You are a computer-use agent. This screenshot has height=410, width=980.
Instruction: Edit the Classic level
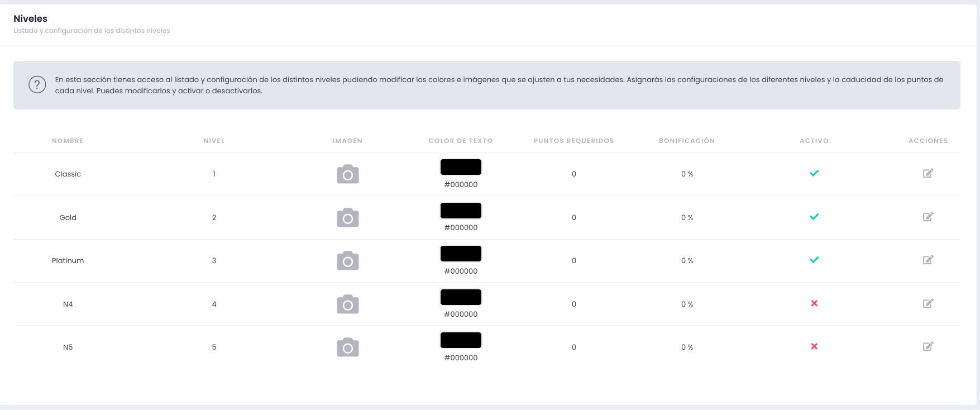(928, 173)
